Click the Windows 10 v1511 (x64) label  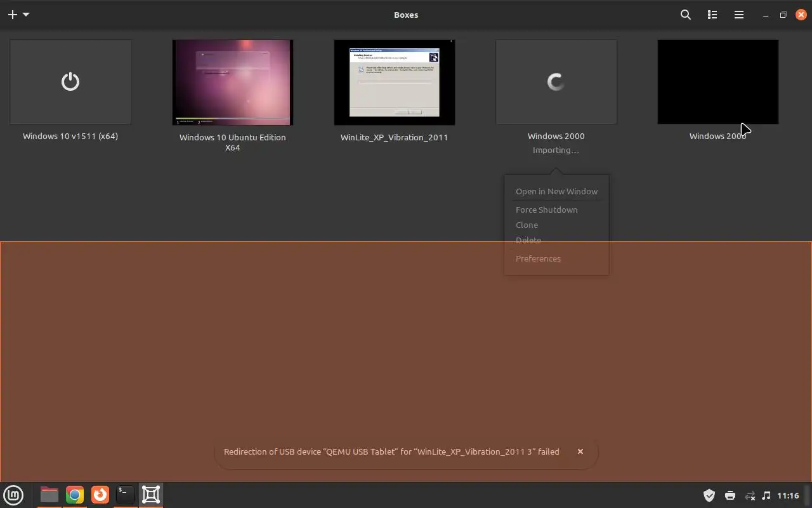coord(70,136)
